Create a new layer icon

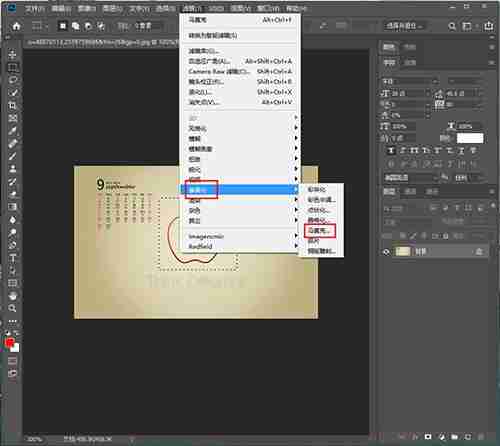click(x=468, y=436)
